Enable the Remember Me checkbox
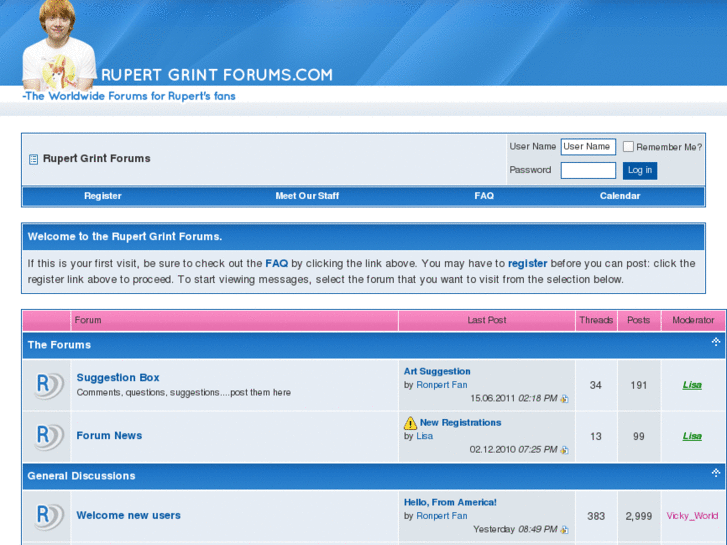 pyautogui.click(x=628, y=147)
